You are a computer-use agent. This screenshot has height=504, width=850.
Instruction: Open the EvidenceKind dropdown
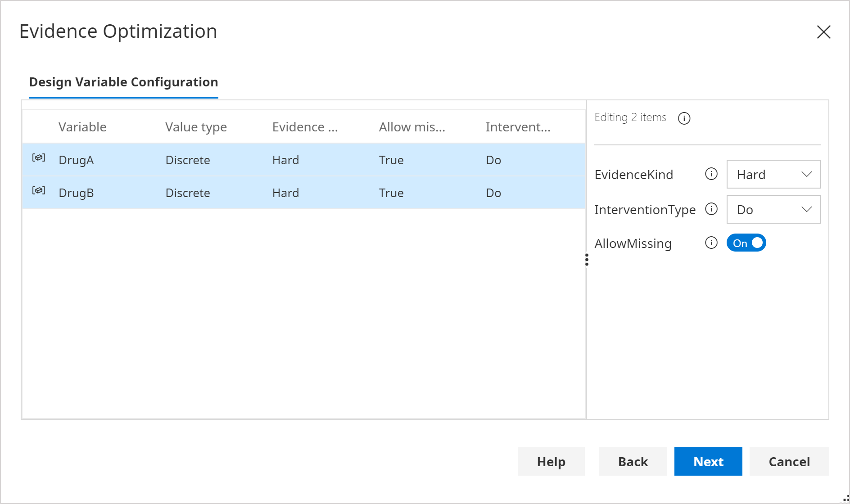[773, 175]
